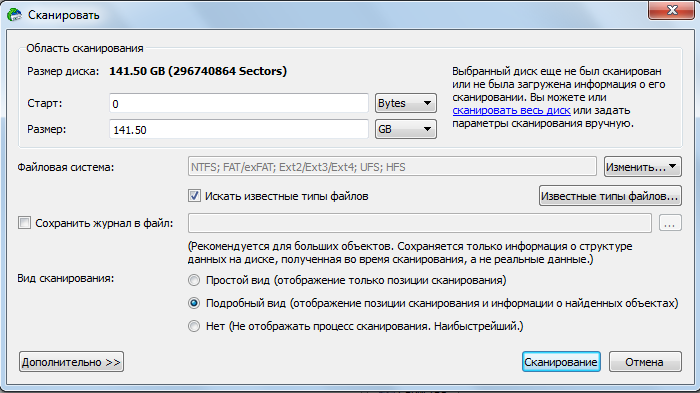Follow the 'сканировать весь диск' link

click(x=511, y=110)
